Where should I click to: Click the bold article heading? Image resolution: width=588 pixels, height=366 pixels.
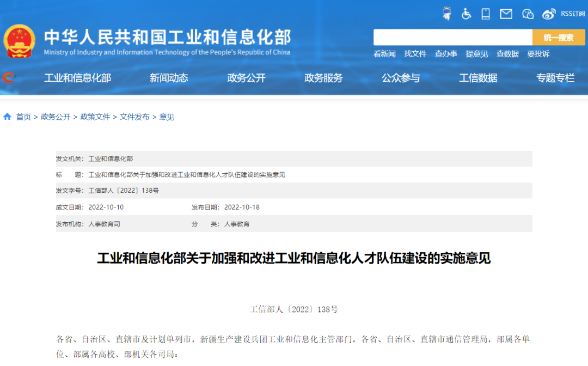(x=294, y=258)
